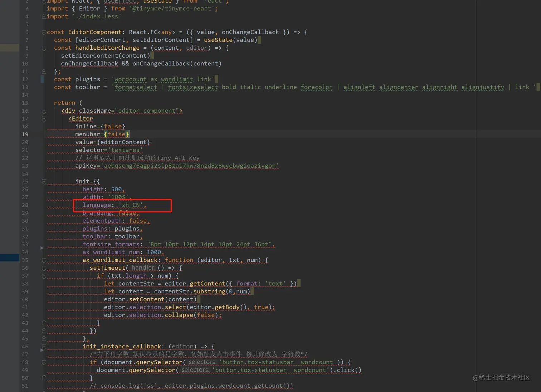Click the 'return' keyword on line 15
The image size is (541, 392).
click(x=64, y=103)
